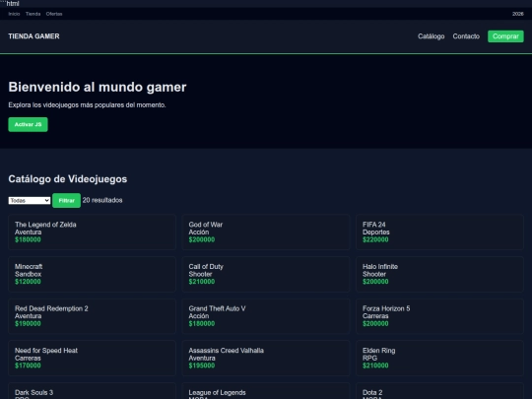The height and width of the screenshot is (399, 532).
Task: Open the Ofertas link in top bar
Action: click(x=54, y=14)
